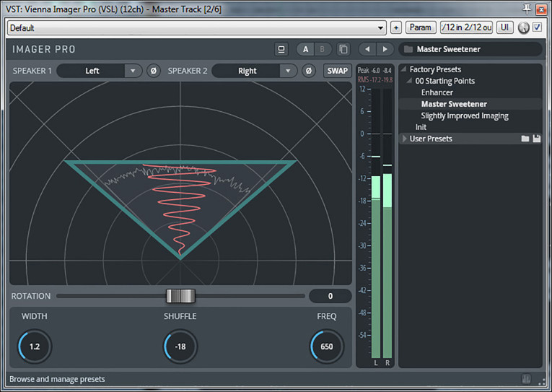Open the Speaker 2 Right dropdown

[x=255, y=71]
